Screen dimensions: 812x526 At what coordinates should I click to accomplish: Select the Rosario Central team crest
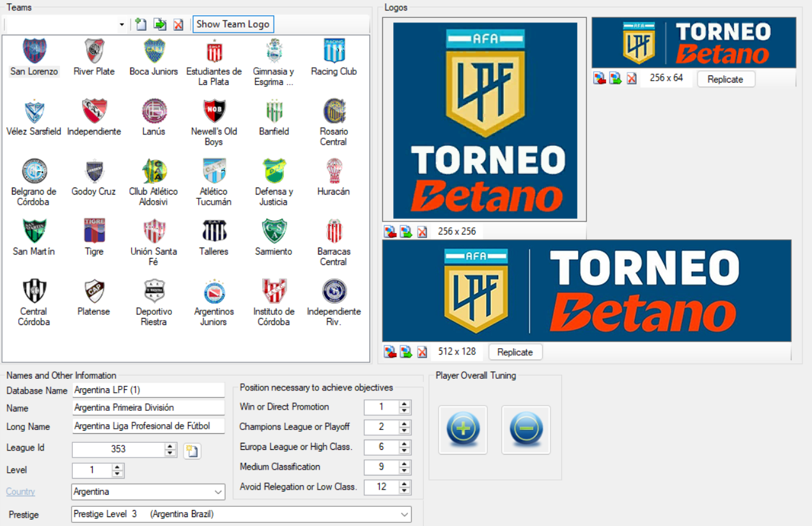(x=334, y=111)
